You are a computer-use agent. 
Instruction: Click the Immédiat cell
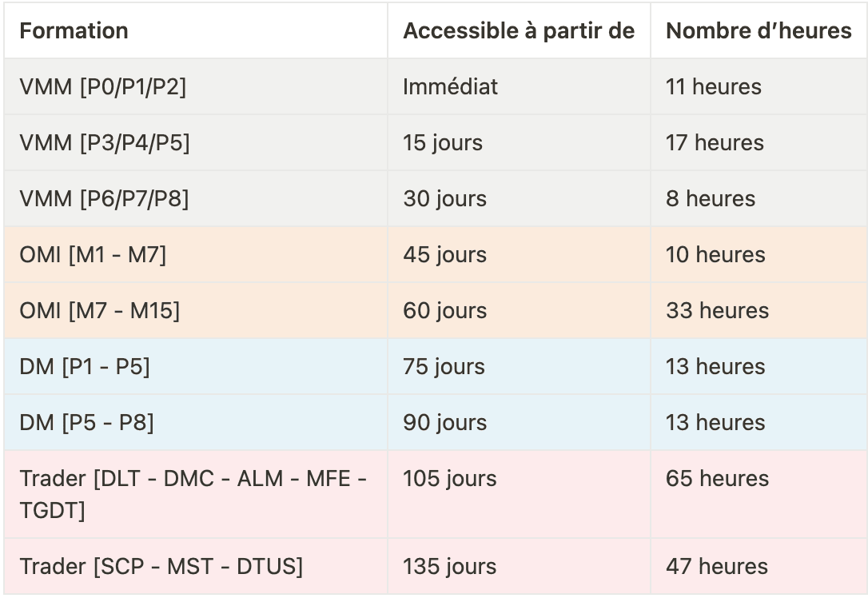click(519, 86)
